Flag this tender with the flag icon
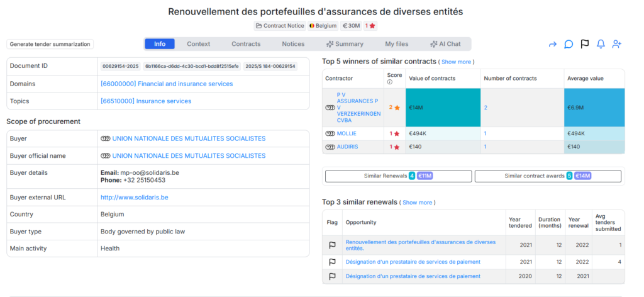 [x=584, y=44]
